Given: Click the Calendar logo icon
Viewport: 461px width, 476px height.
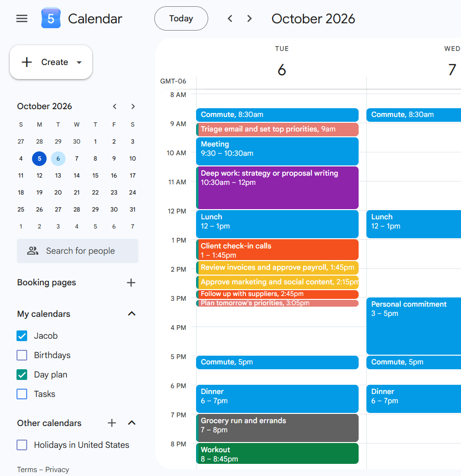Looking at the screenshot, I should (51, 18).
